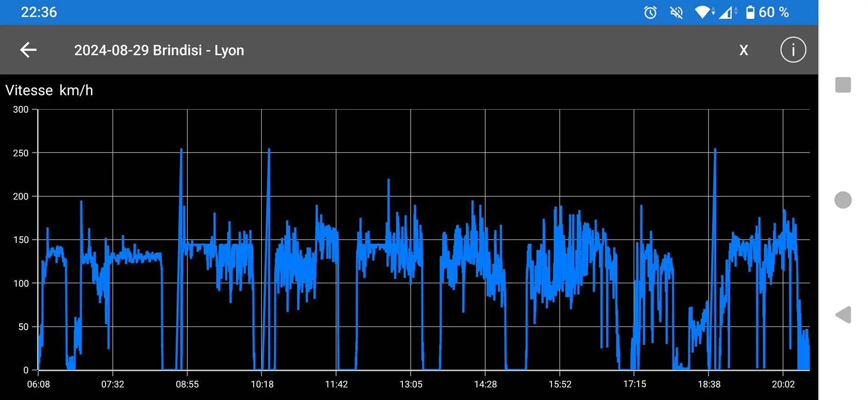This screenshot has width=868, height=400.
Task: Tap the 11:42 time axis label
Action: tap(336, 384)
